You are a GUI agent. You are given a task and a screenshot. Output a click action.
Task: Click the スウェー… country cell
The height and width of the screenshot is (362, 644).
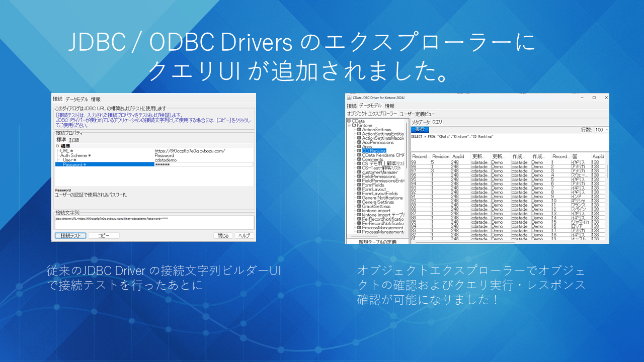click(x=581, y=175)
